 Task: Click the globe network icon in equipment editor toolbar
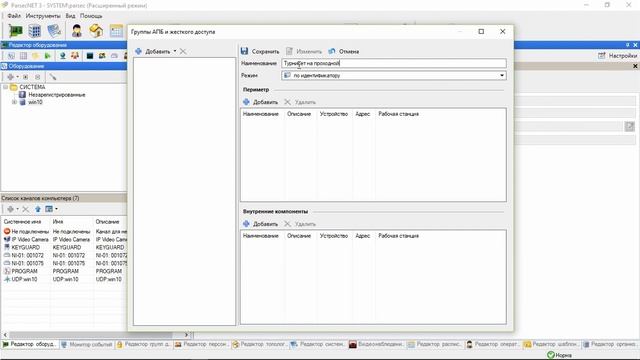62,56
